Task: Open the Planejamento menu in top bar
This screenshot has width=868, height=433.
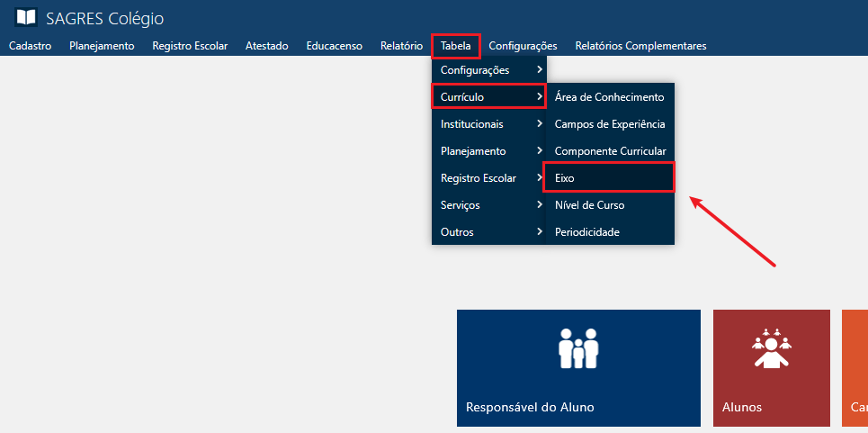Action: click(102, 46)
